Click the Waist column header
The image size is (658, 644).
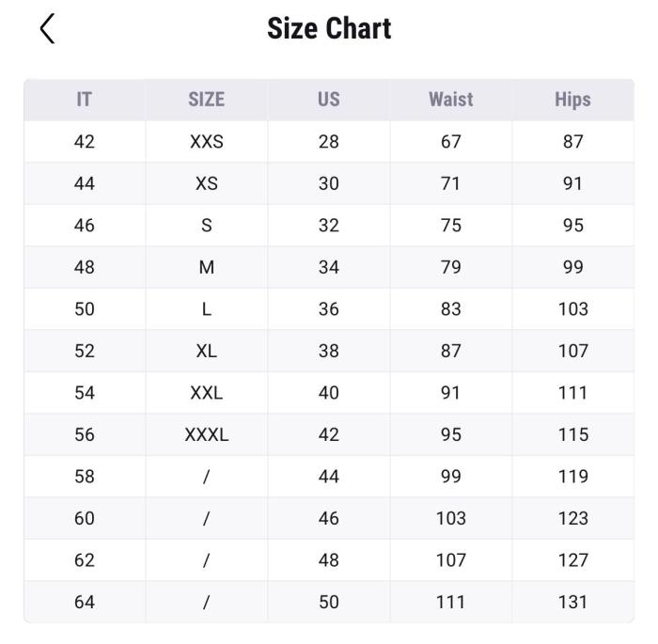450,100
